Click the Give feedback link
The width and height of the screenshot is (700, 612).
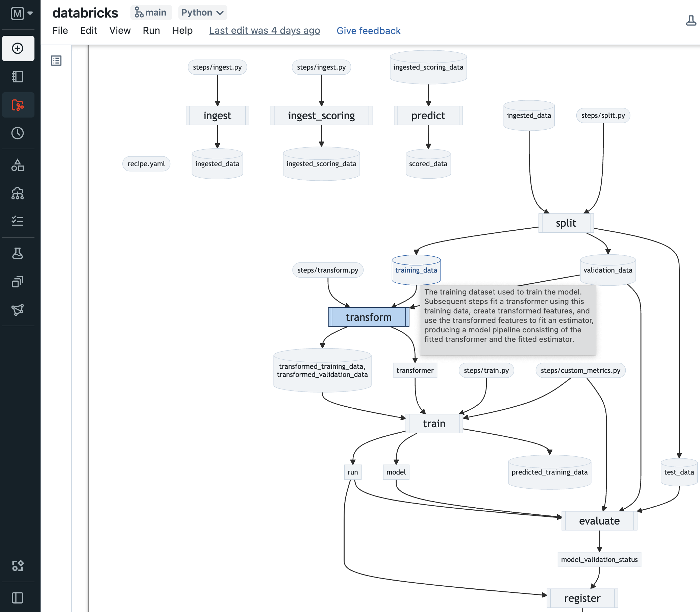click(x=369, y=31)
